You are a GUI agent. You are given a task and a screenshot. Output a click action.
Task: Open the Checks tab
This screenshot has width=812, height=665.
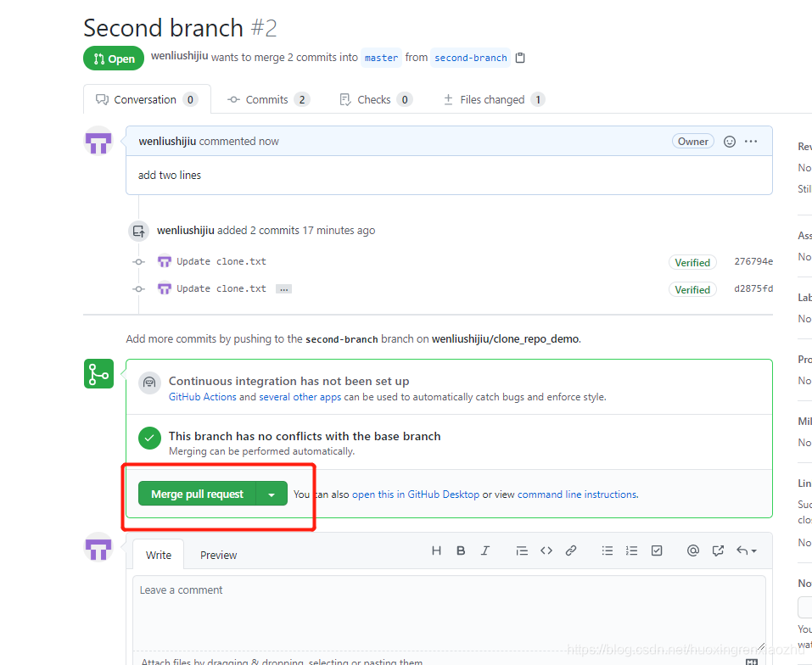375,99
